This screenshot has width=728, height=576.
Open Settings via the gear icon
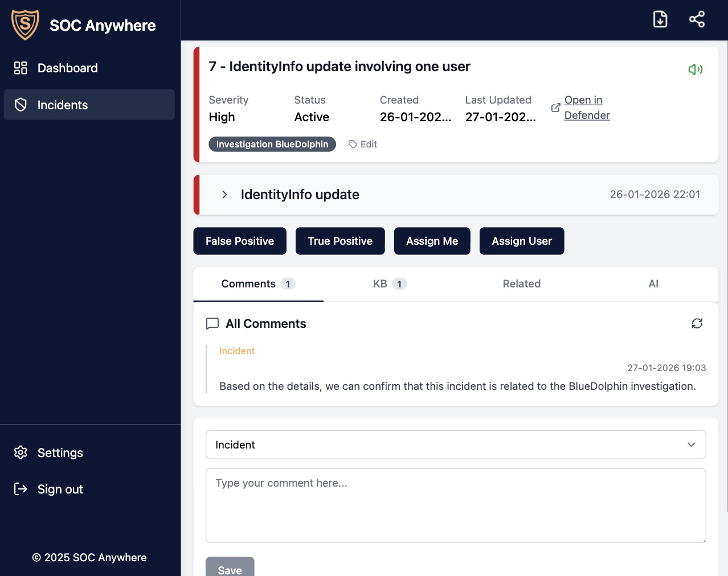pyautogui.click(x=21, y=452)
